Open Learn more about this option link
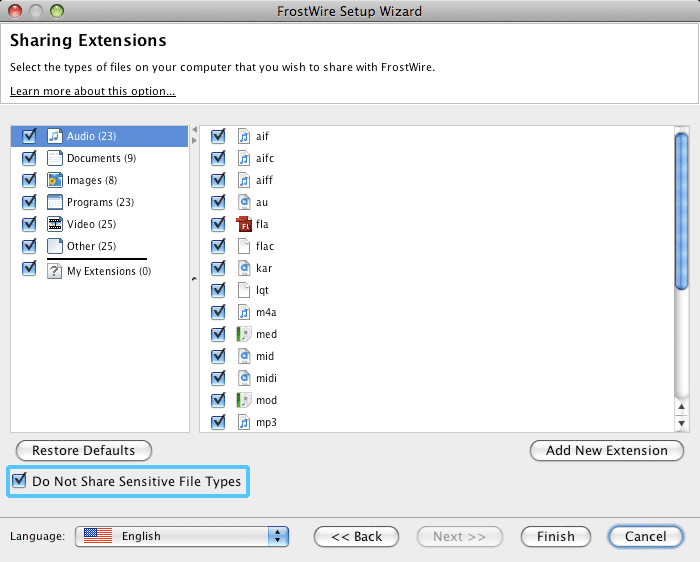 point(93,91)
